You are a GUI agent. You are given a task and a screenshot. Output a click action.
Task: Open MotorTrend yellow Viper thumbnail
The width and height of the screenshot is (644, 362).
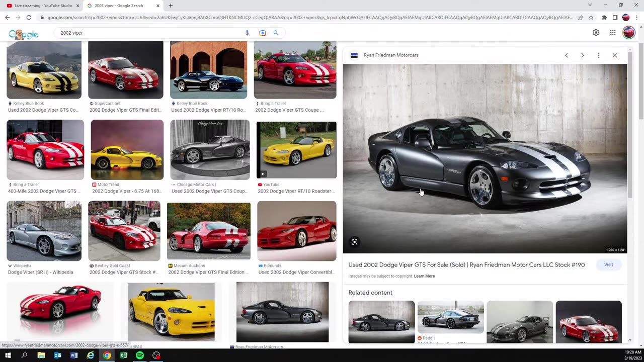pyautogui.click(x=127, y=150)
